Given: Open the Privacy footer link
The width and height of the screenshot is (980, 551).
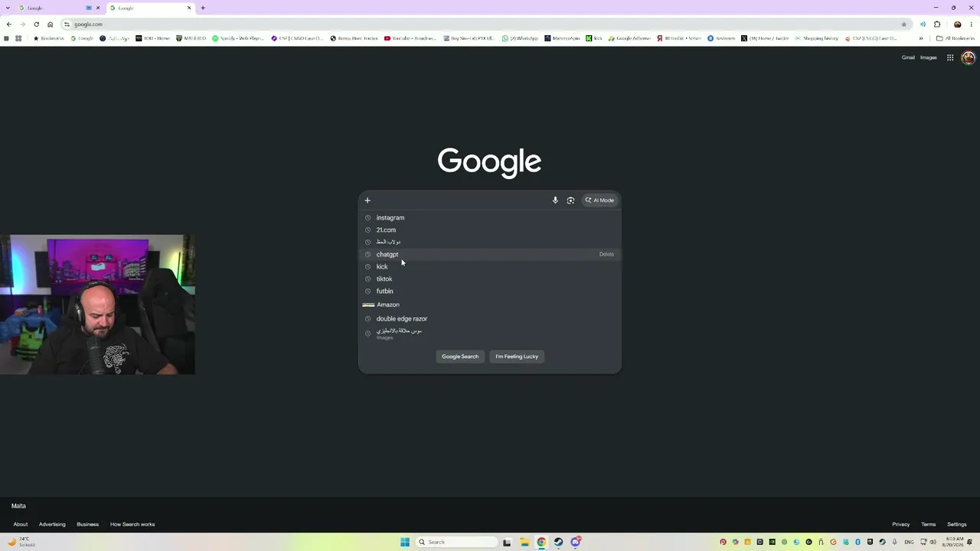Looking at the screenshot, I should tap(901, 524).
